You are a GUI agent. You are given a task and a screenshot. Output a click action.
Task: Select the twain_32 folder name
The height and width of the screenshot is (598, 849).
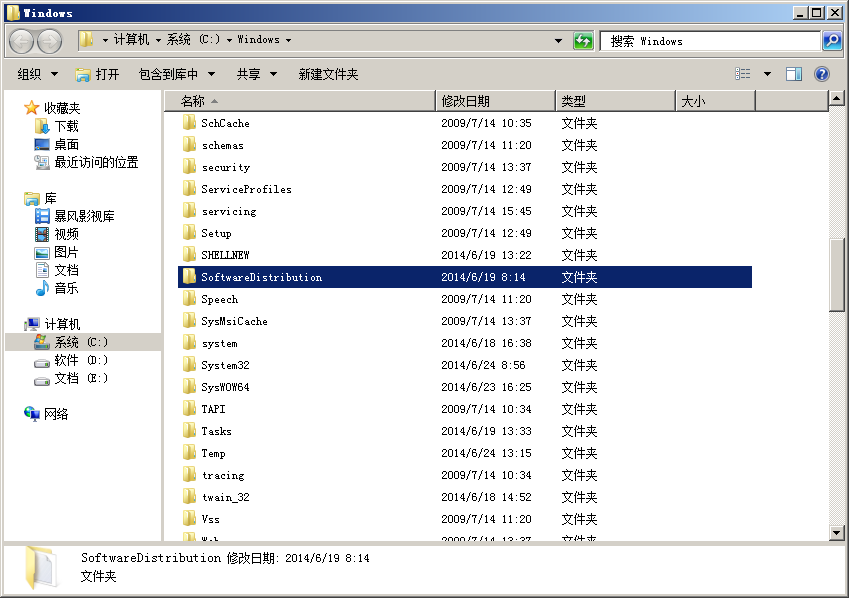click(x=226, y=497)
